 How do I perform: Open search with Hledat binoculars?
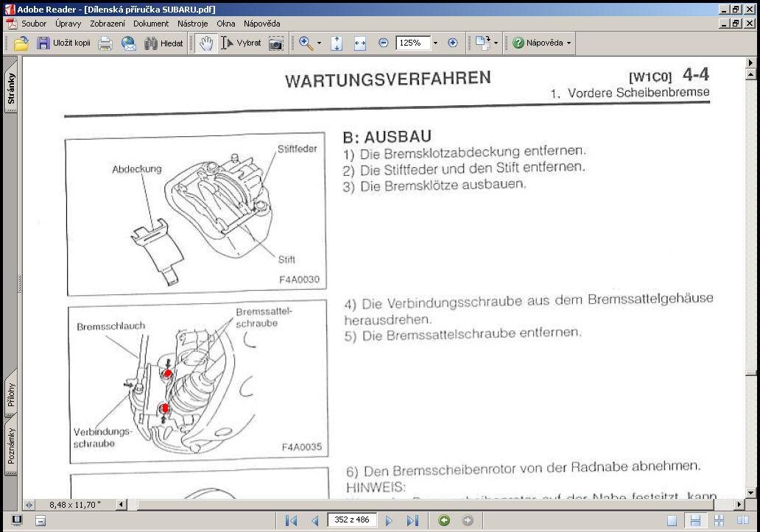click(x=163, y=43)
